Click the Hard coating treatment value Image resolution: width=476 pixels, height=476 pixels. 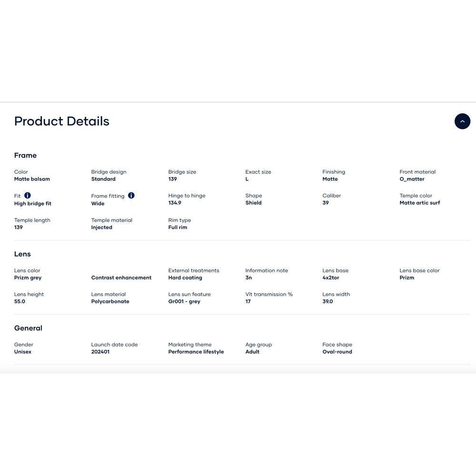[x=185, y=278]
